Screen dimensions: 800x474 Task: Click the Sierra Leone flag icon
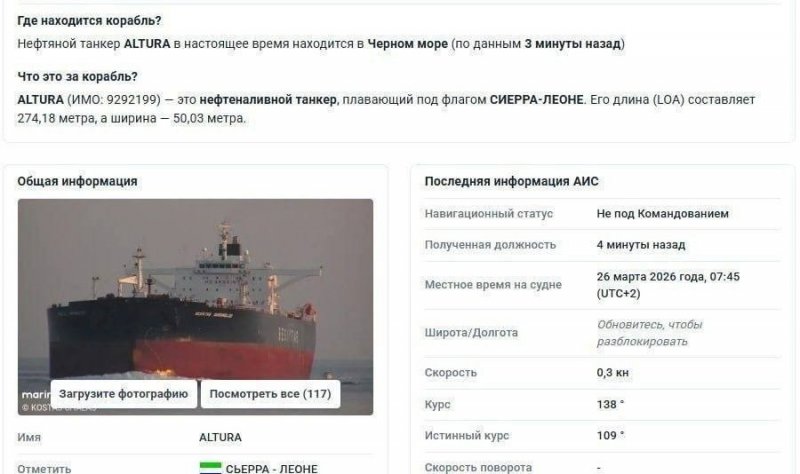pos(210,468)
